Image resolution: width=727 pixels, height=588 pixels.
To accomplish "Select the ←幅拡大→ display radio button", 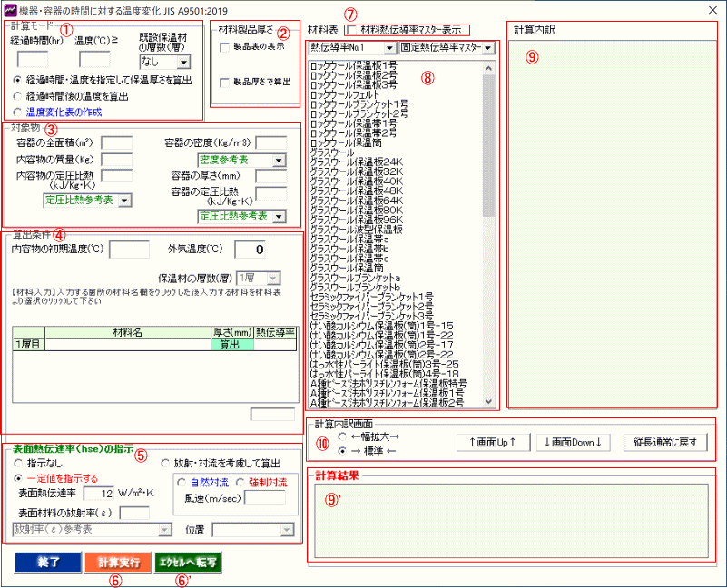I will [x=341, y=436].
